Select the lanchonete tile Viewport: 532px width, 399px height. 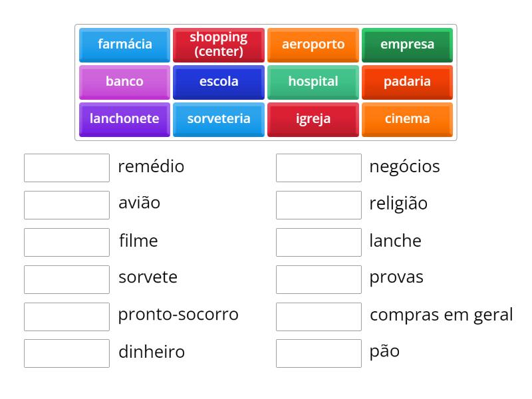tap(124, 119)
